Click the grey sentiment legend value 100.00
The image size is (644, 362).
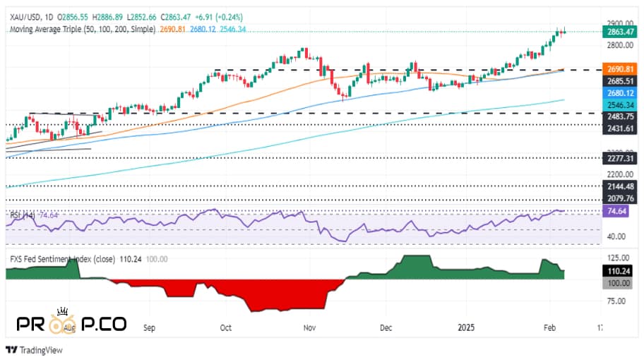tap(157, 259)
